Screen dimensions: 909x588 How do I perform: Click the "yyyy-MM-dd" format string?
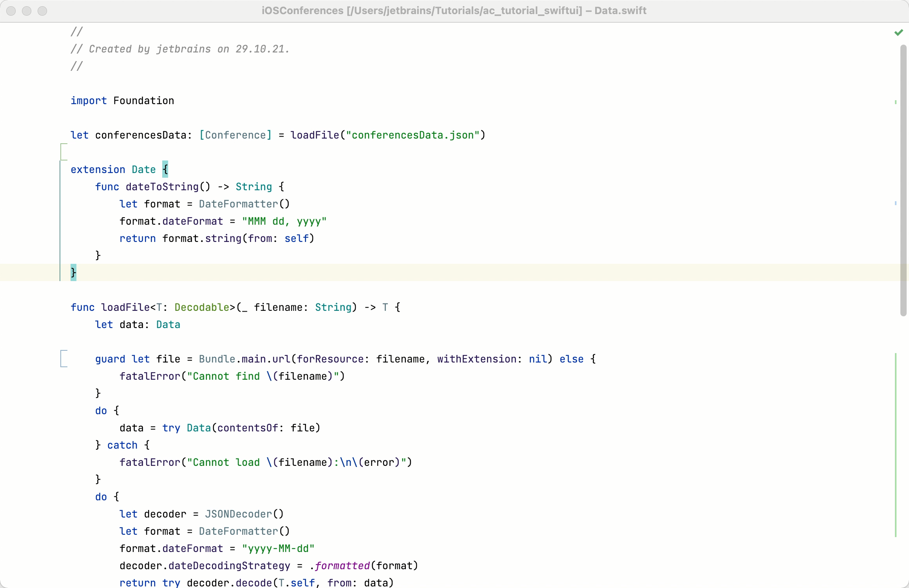tap(278, 548)
